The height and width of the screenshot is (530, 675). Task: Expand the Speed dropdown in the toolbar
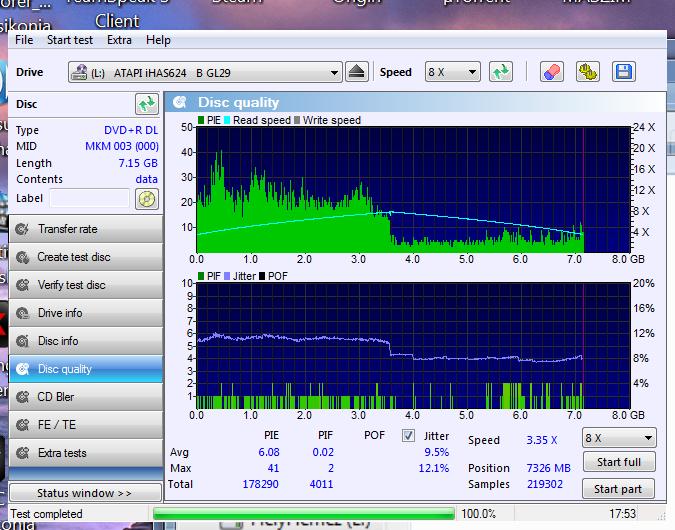click(x=452, y=73)
